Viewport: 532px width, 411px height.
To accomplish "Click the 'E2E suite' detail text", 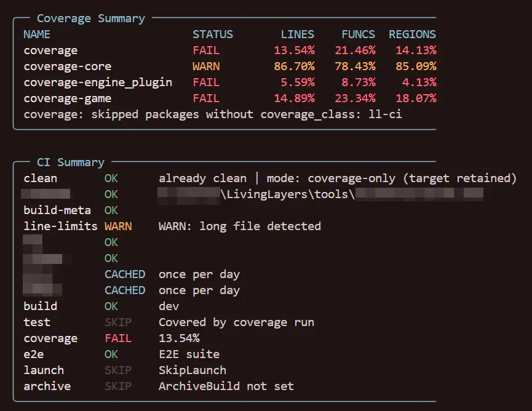I will tap(189, 354).
